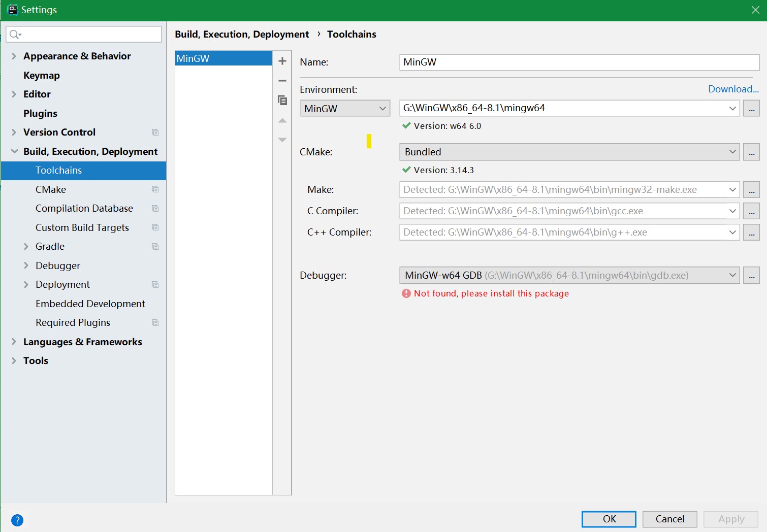The height and width of the screenshot is (532, 767).
Task: Open Custom Build Targets settings
Action: [x=82, y=227]
